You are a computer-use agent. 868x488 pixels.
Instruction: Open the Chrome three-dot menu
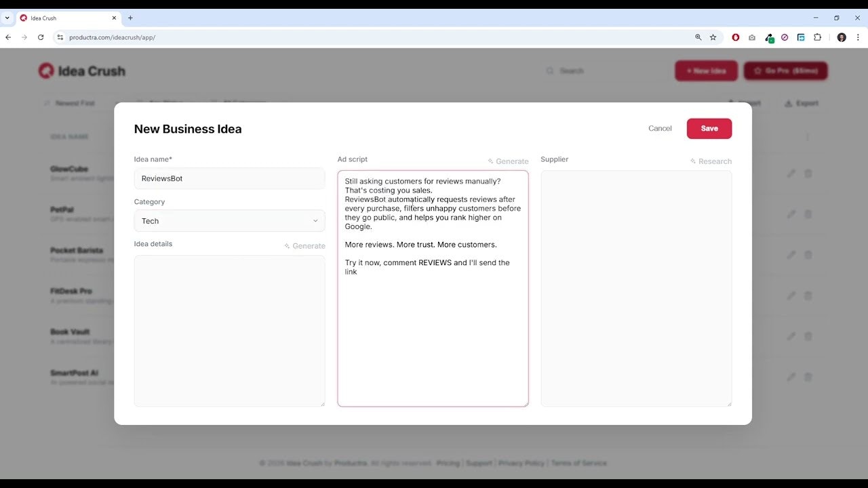coord(857,37)
